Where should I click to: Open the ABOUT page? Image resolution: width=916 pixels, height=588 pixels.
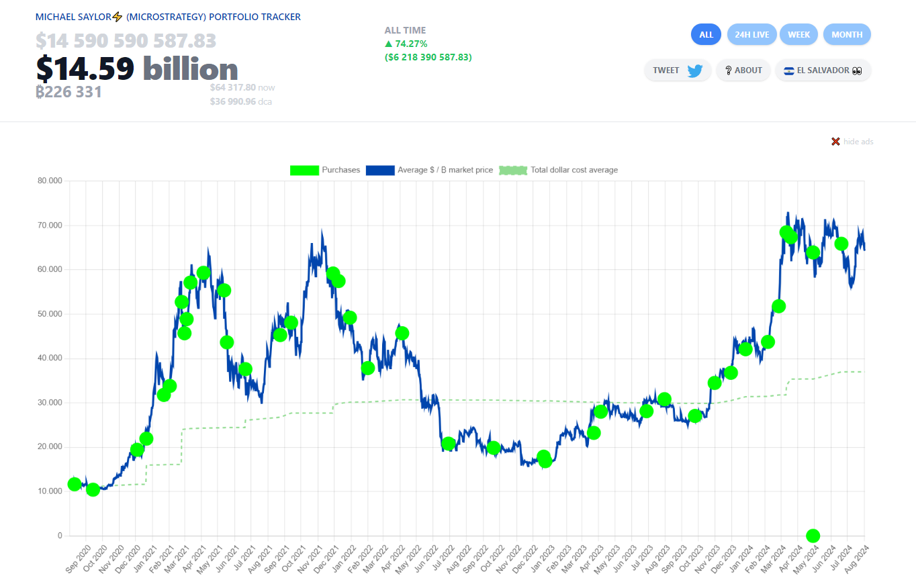click(x=743, y=70)
